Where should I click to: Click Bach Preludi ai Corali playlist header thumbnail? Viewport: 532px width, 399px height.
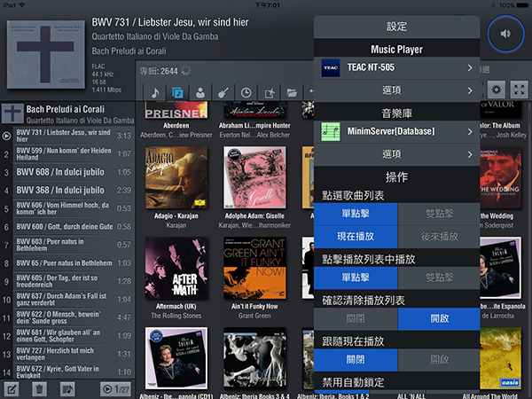click(x=12, y=114)
